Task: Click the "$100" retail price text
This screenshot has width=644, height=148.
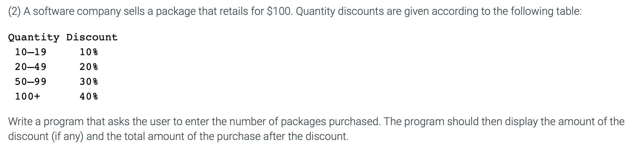Action: 280,11
